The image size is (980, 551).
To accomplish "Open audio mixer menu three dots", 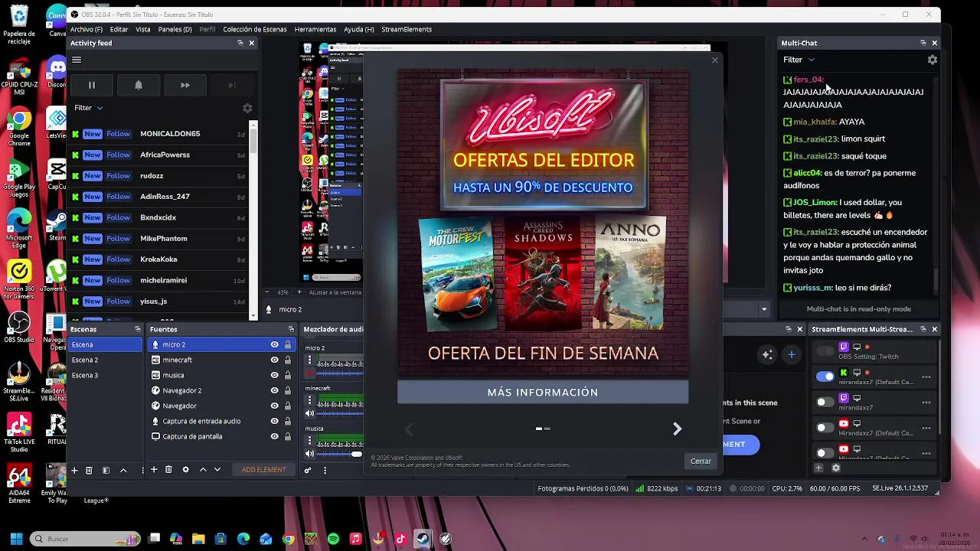I will coord(325,470).
